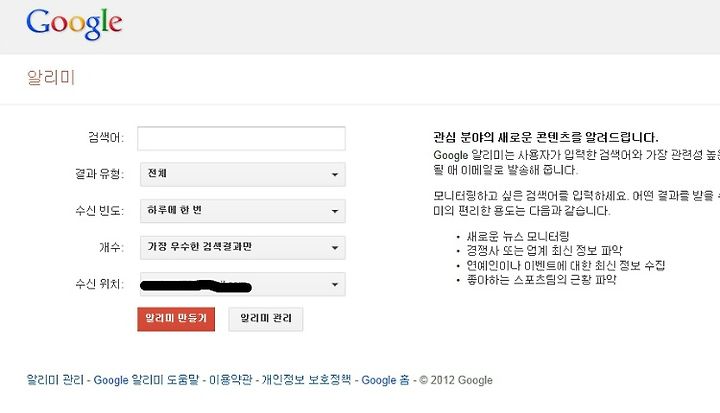Open the 결과 유형 dropdown showing 전체

[242, 174]
